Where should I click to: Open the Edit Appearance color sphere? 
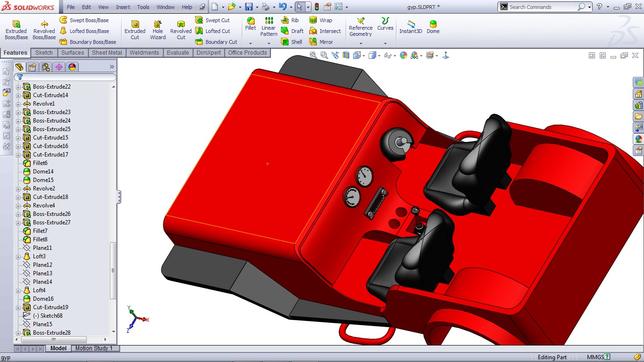pyautogui.click(x=404, y=56)
